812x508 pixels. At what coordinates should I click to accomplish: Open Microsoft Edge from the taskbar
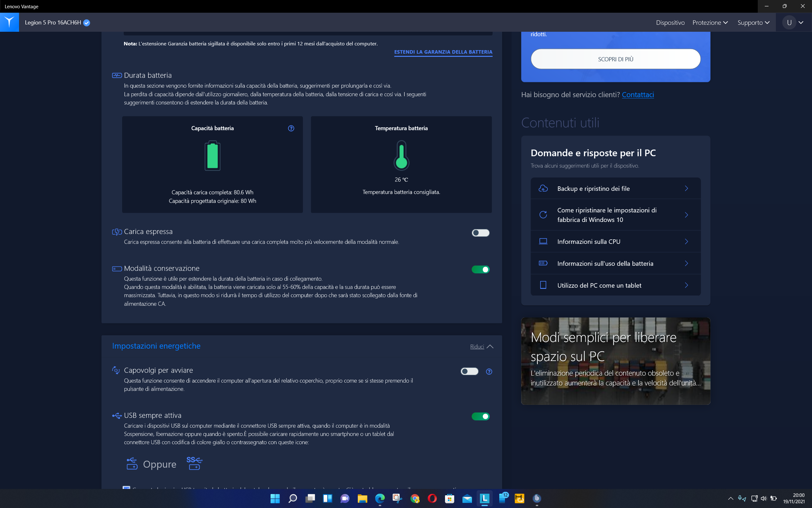[x=380, y=498]
